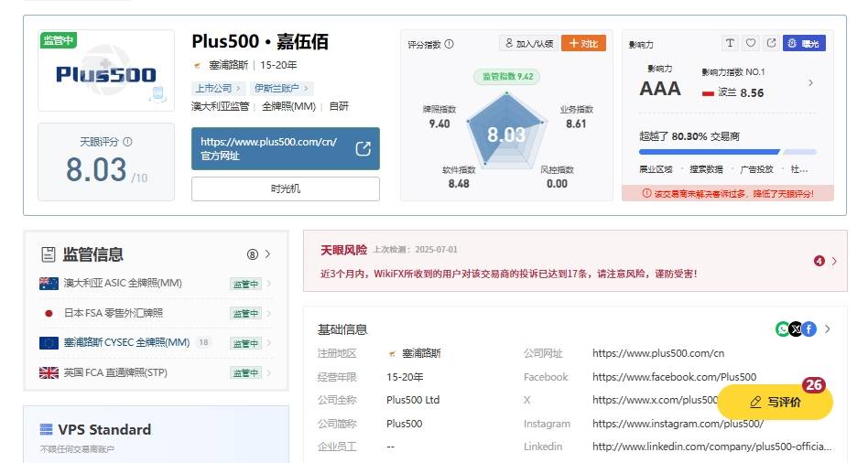868x463 pixels.
Task: Click the Plus500 Ltd company name
Action: [413, 400]
